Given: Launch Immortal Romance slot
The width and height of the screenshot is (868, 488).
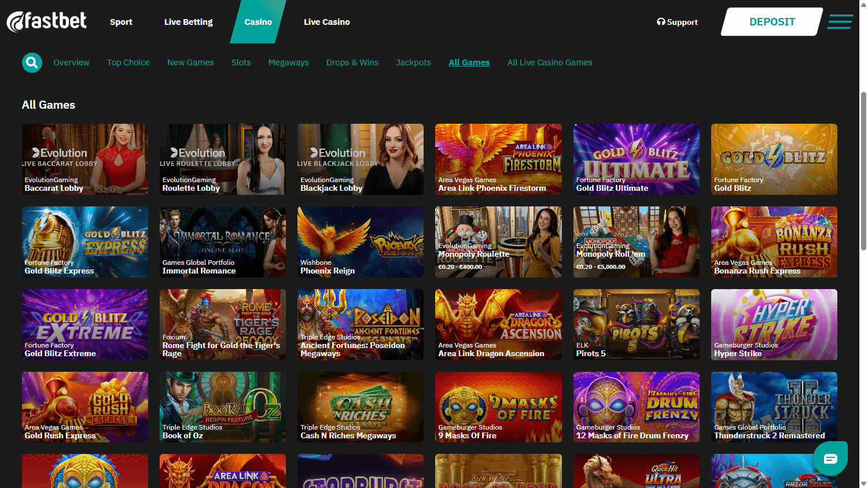Looking at the screenshot, I should pos(223,242).
